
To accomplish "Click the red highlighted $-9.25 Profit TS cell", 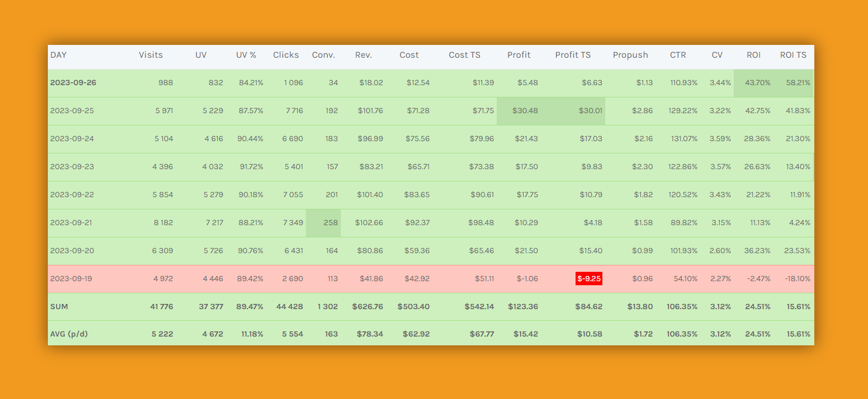I will point(588,279).
